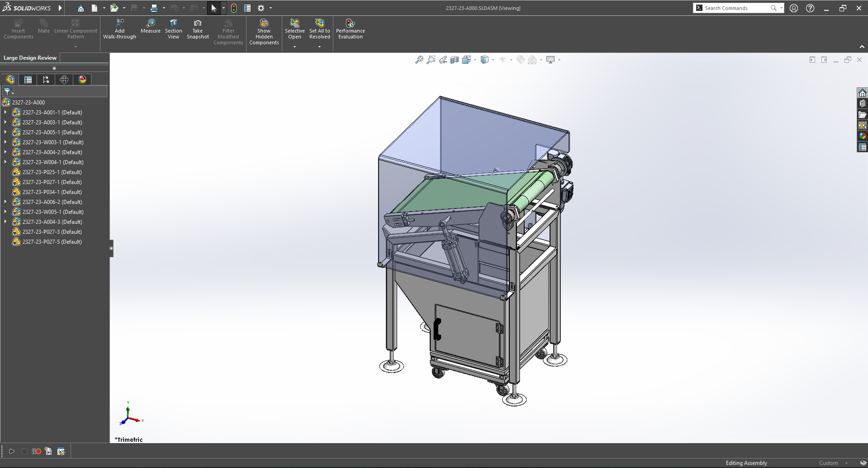Click the Measure tool icon
Image resolution: width=868 pixels, height=468 pixels.
tap(151, 23)
